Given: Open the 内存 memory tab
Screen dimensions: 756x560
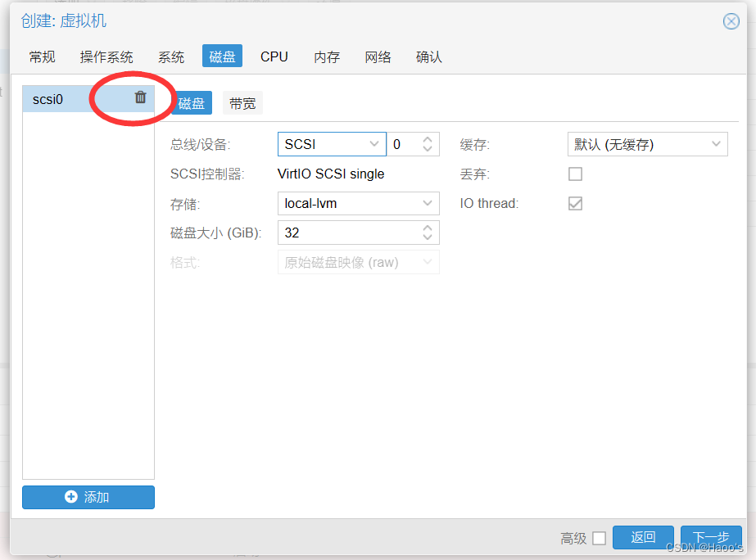Looking at the screenshot, I should click(x=327, y=56).
